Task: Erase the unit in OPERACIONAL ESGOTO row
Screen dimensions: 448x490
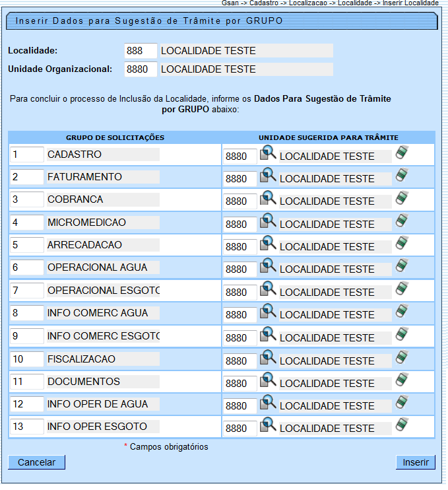Action: pos(401,290)
